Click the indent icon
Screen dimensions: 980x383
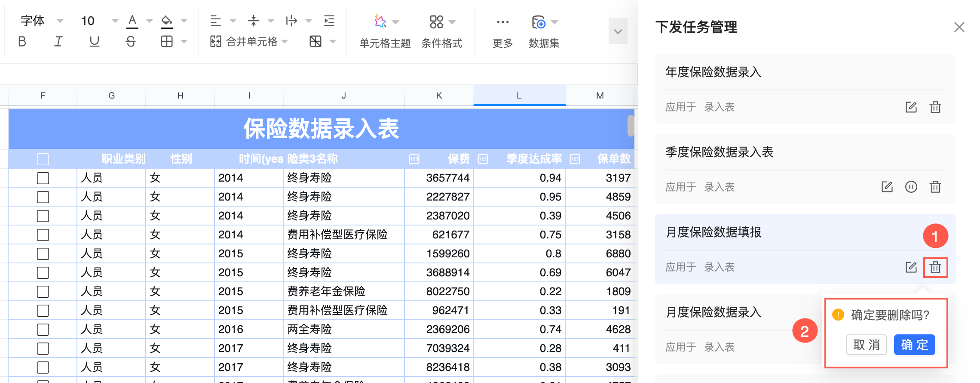tap(329, 21)
